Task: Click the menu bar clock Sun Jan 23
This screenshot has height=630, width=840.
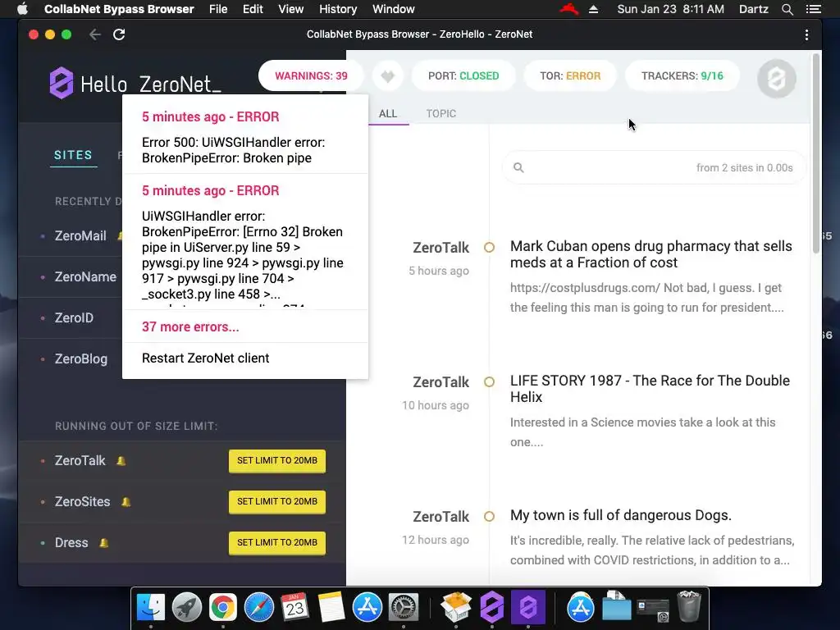Action: pos(670,9)
